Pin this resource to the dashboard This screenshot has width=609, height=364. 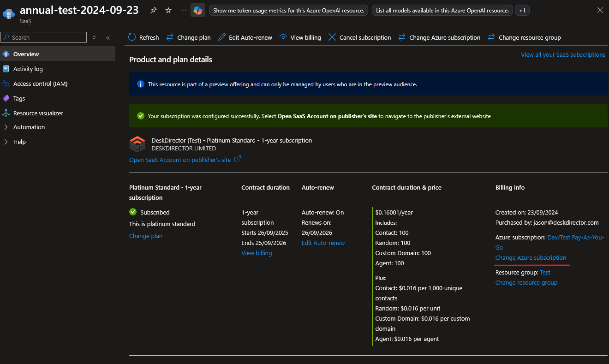(154, 10)
